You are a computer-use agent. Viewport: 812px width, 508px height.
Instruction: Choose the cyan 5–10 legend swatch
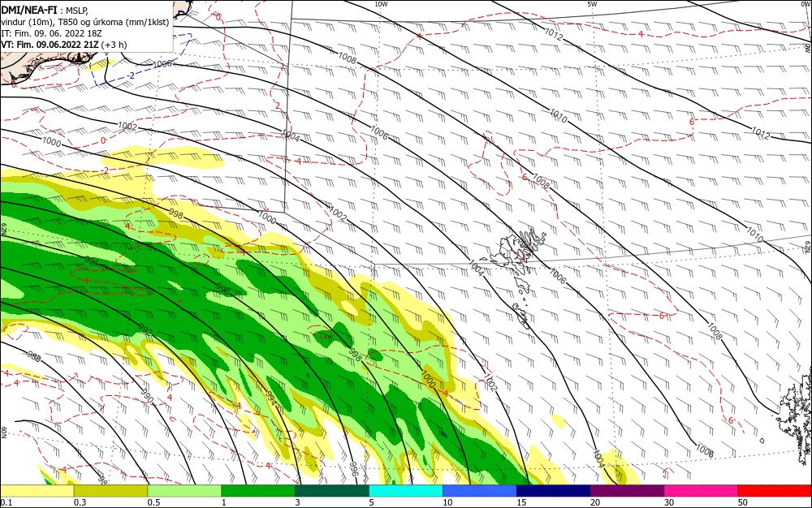[x=406, y=491]
